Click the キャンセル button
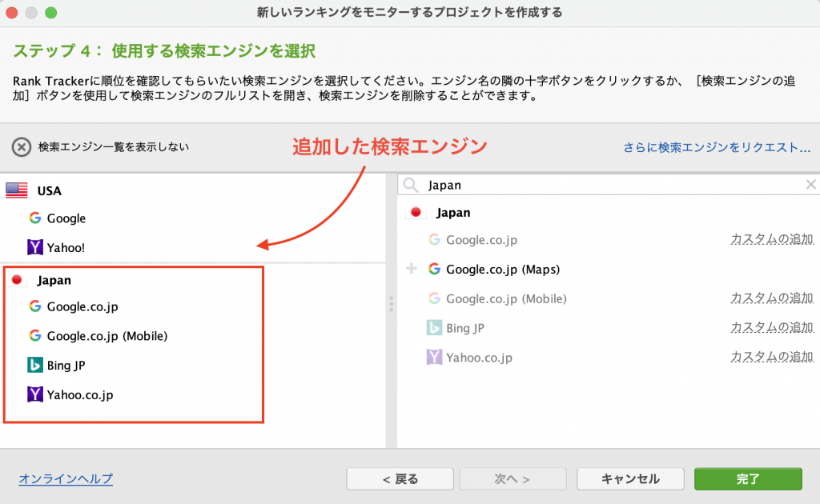The height and width of the screenshot is (504, 820). [631, 479]
